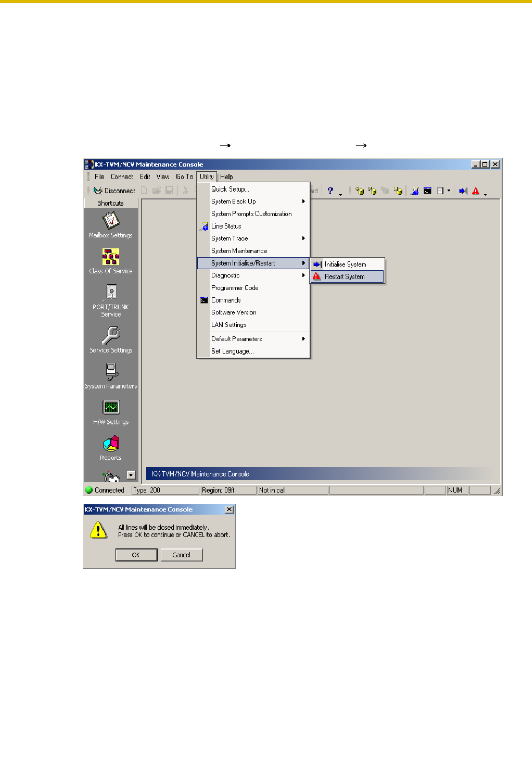Click the Utility menu
This screenshot has width=532, height=768.
pyautogui.click(x=206, y=177)
